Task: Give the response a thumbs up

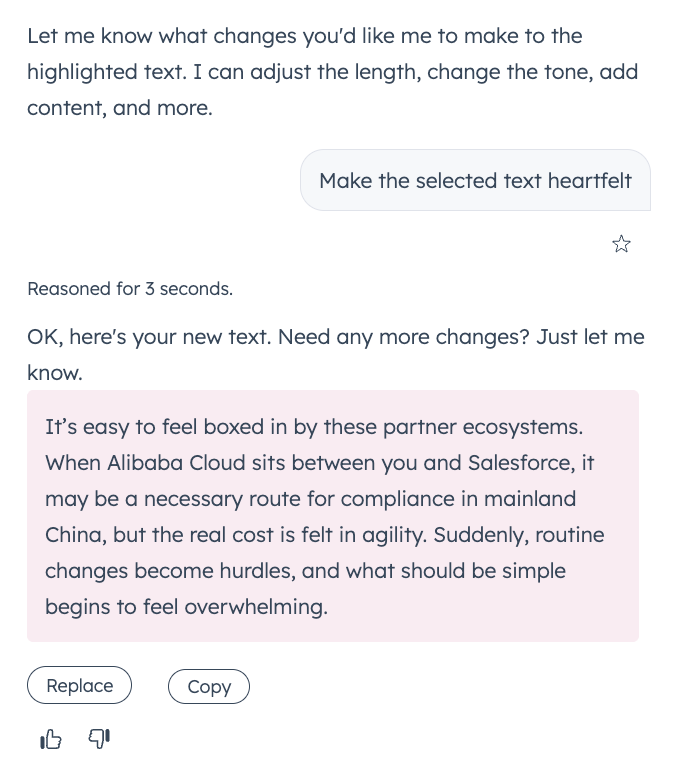Action: coord(50,739)
